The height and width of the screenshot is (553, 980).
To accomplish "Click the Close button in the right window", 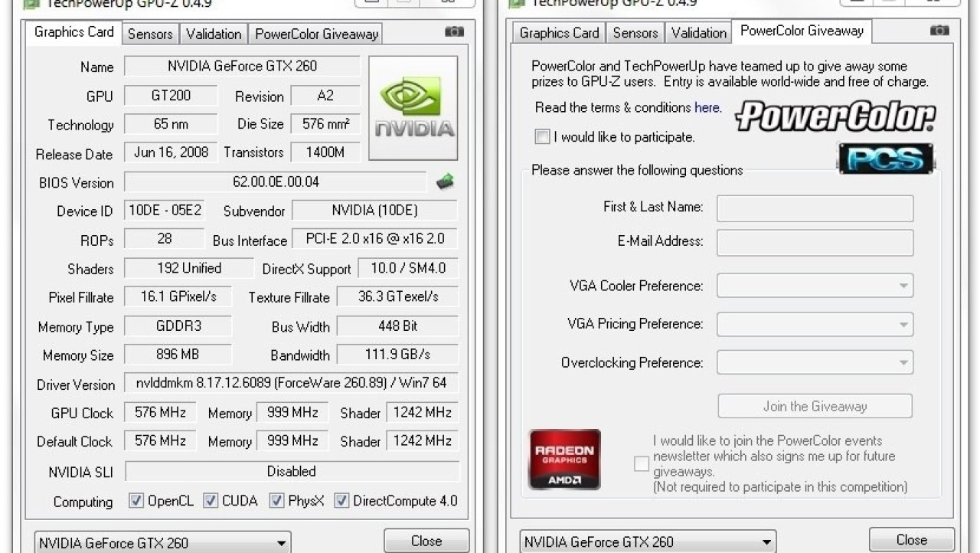I will click(912, 540).
